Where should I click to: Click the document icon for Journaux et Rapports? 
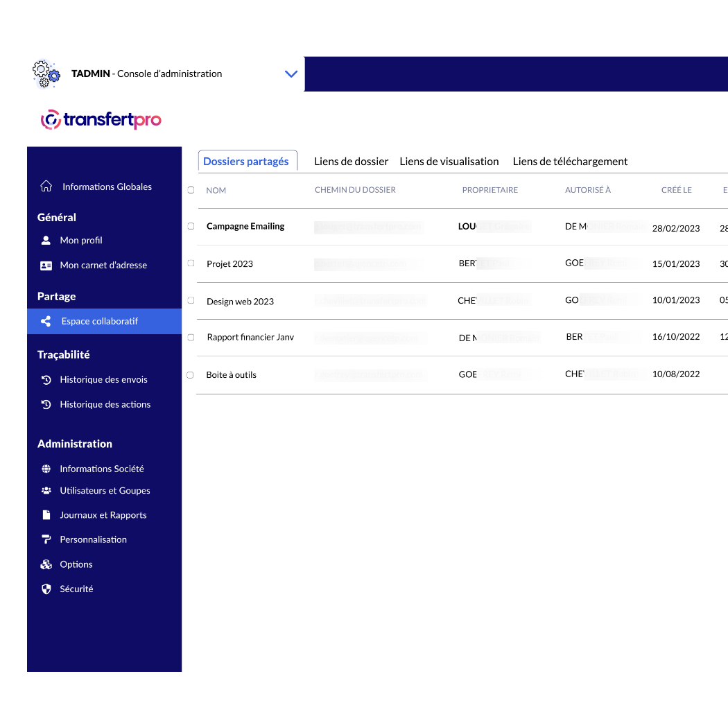(46, 514)
